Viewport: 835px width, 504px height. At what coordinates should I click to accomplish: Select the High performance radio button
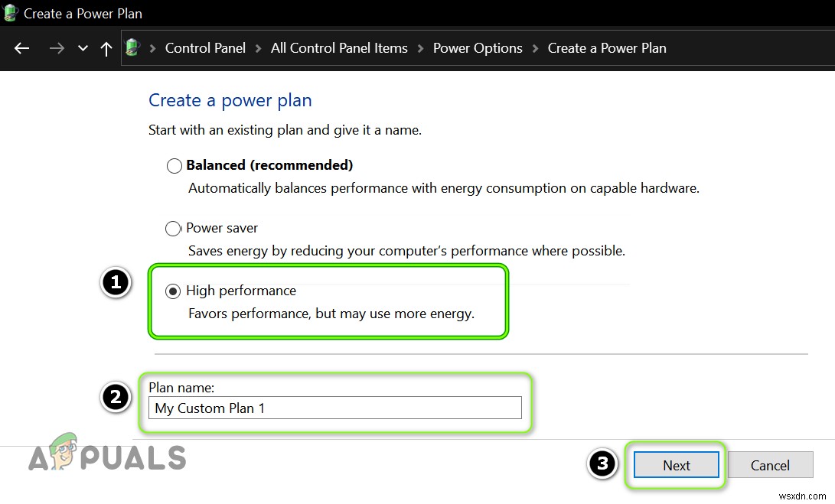(x=173, y=291)
